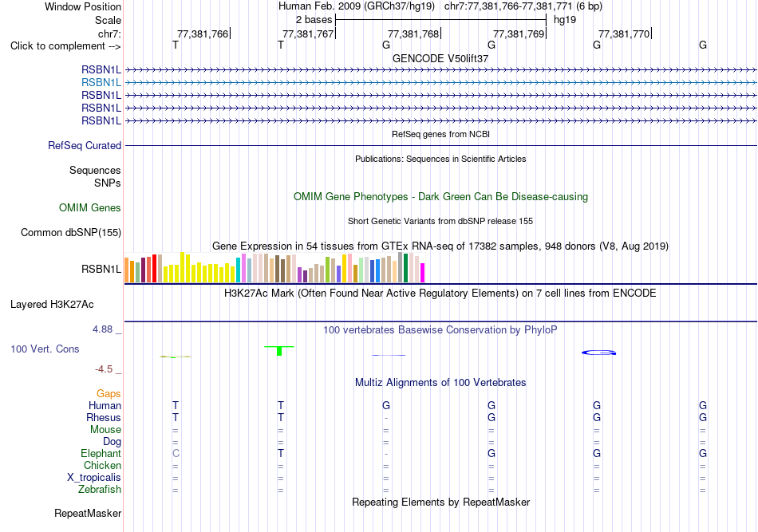Select the SNPs publications label

[108, 183]
